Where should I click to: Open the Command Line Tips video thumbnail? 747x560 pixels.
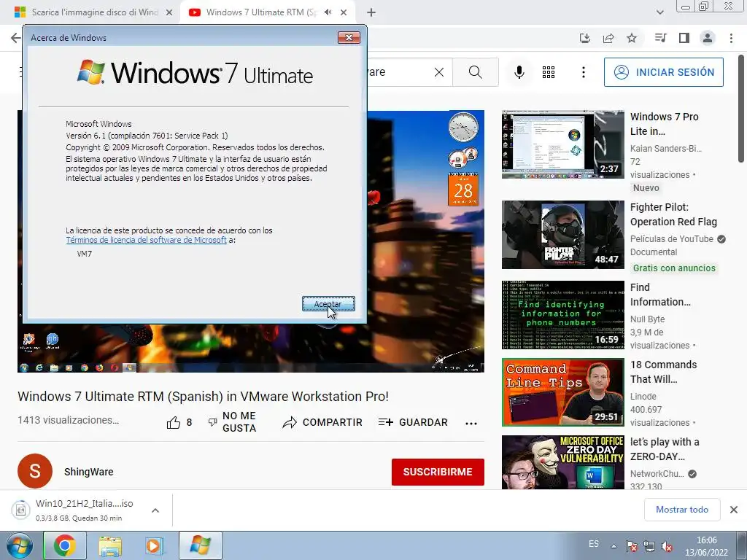point(562,392)
